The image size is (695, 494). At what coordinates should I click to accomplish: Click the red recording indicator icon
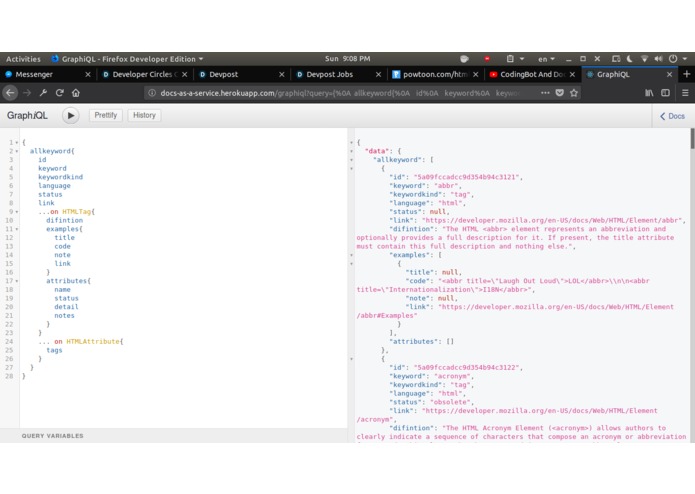tap(487, 59)
